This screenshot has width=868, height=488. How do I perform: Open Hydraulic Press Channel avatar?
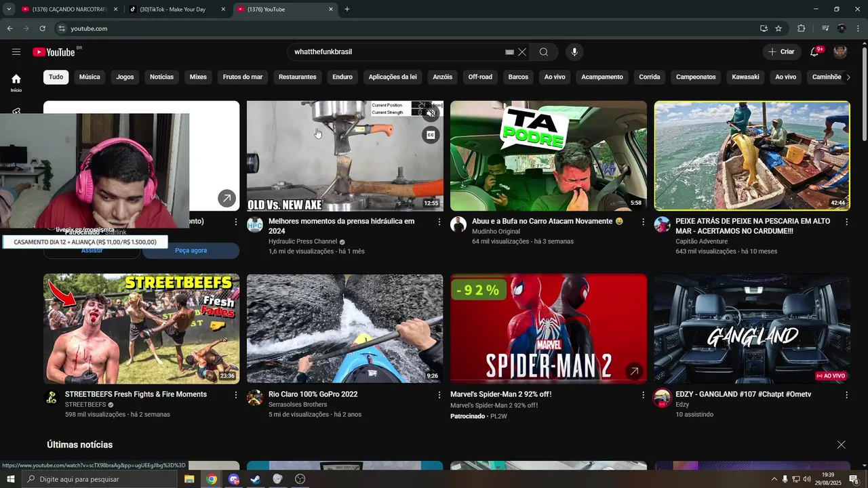255,225
